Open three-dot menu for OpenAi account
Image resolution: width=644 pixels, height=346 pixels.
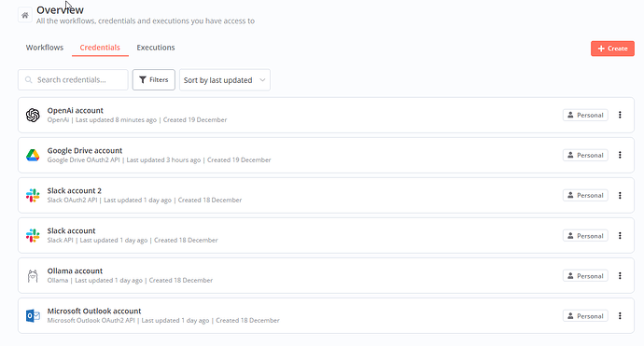click(x=620, y=115)
